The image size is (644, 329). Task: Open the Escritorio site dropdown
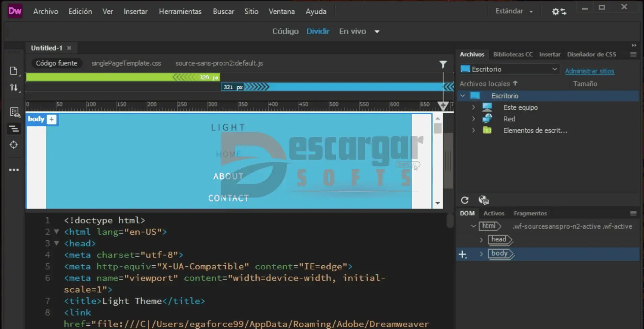pyautogui.click(x=510, y=69)
